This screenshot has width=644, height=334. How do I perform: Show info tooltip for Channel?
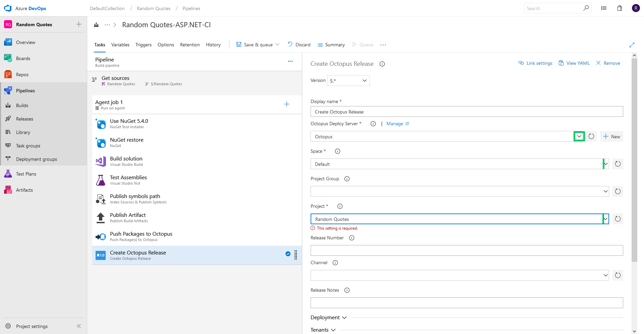(335, 263)
